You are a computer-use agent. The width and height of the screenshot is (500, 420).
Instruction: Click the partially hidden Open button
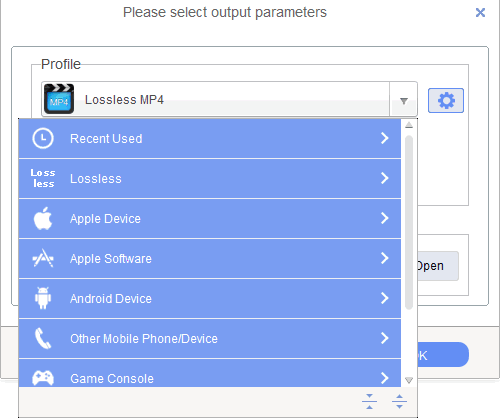click(x=438, y=266)
